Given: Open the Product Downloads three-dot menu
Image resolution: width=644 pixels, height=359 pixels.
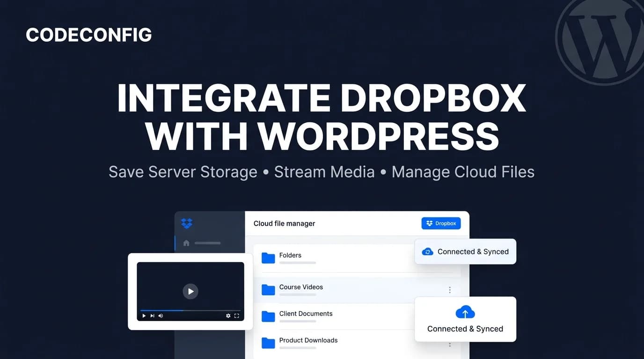Looking at the screenshot, I should [450, 345].
